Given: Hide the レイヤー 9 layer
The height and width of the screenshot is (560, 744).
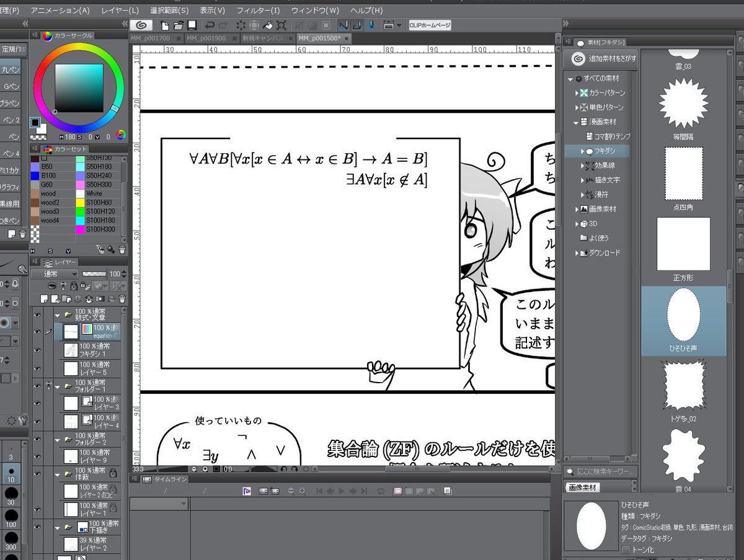Looking at the screenshot, I should pyautogui.click(x=37, y=456).
